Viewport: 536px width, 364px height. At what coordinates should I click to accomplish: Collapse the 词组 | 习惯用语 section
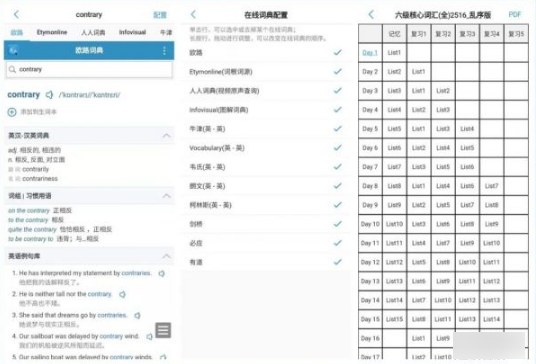[166, 196]
